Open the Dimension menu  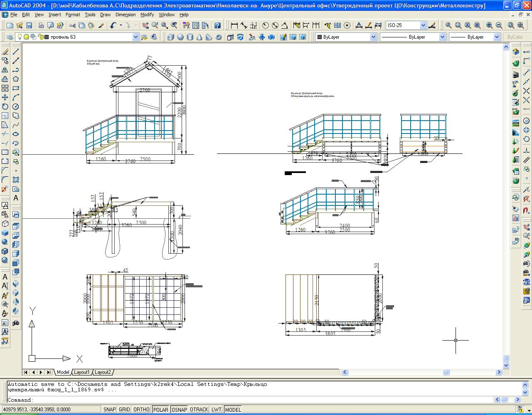pos(126,15)
